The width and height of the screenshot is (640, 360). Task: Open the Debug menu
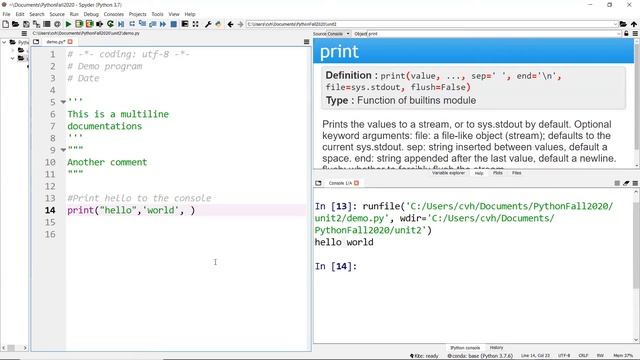(91, 14)
